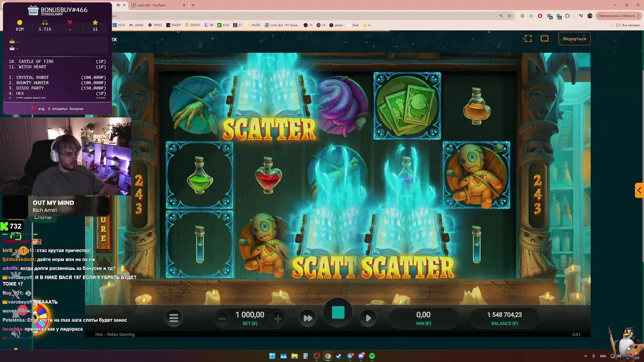This screenshot has width=644, height=362.
Task: Click the OUT MY MIND song title
Action: pos(53,203)
